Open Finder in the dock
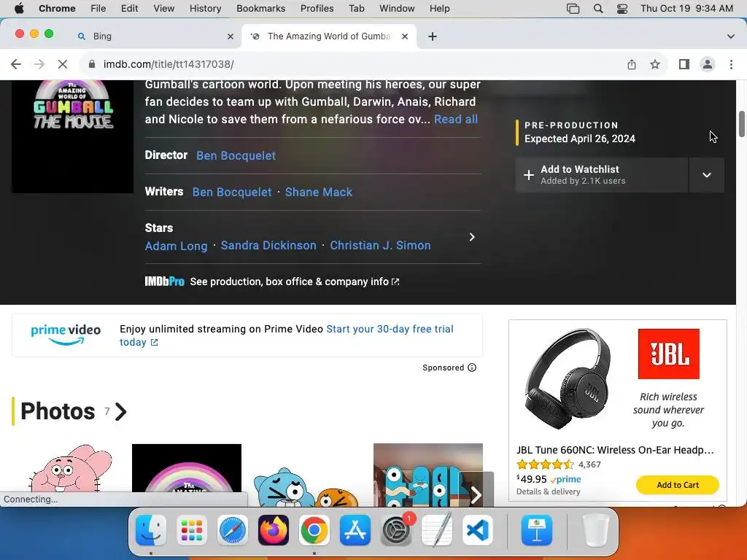Viewport: 747px width, 560px height. (x=151, y=530)
